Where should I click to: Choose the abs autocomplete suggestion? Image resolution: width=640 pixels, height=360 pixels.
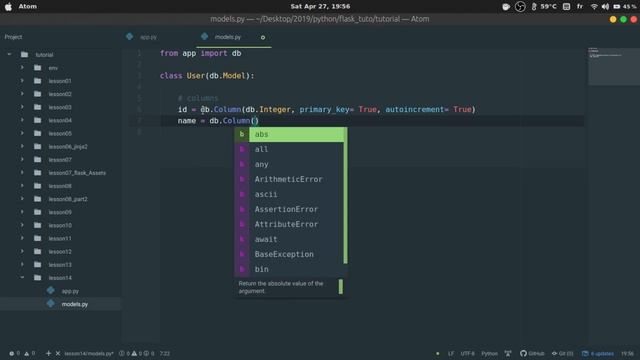(289, 134)
